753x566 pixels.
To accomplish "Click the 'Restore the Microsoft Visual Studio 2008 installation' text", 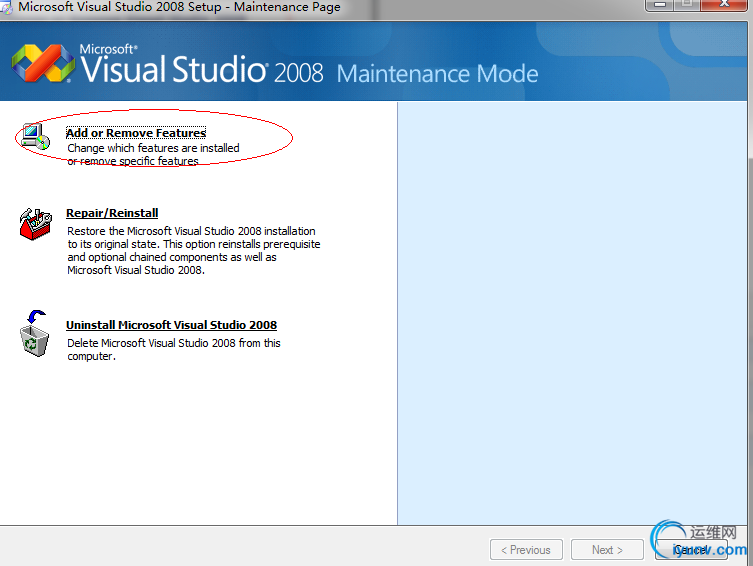I will click(194, 251).
